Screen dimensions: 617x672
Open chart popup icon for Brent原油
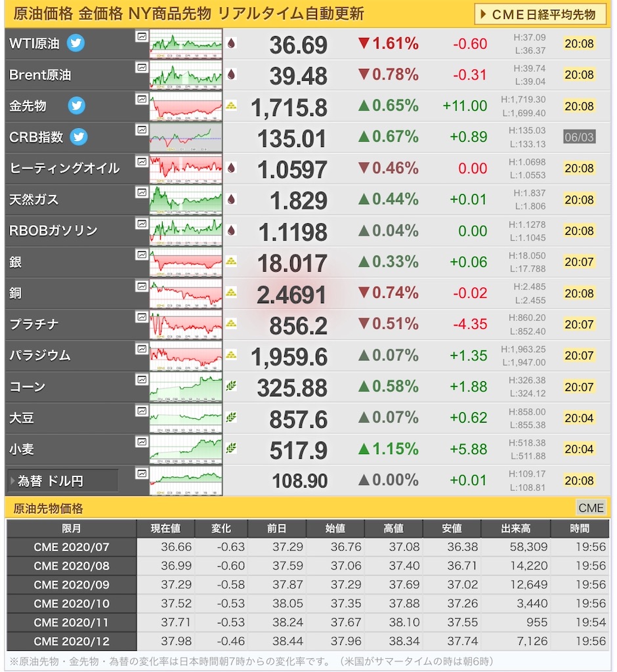[x=142, y=68]
